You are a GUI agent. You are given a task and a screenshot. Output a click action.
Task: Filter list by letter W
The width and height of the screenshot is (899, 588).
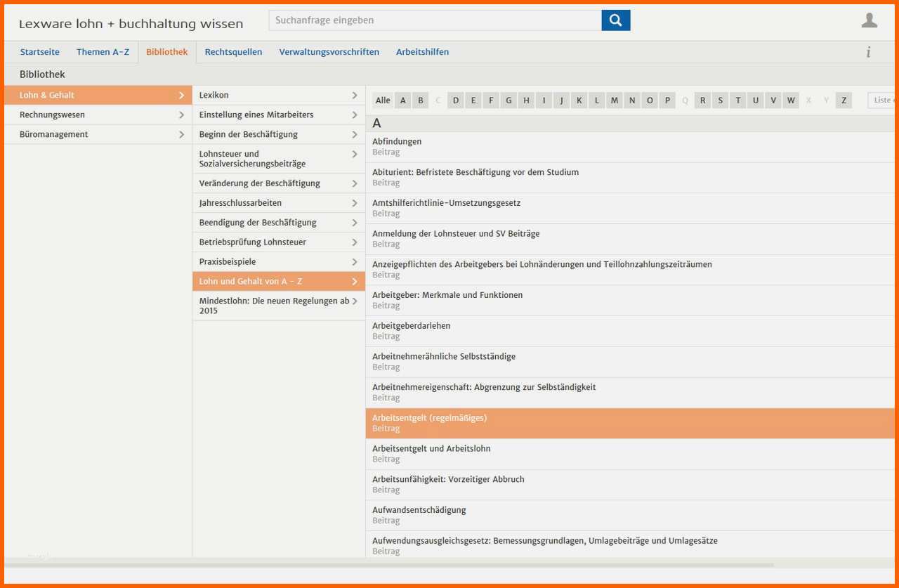coord(791,100)
